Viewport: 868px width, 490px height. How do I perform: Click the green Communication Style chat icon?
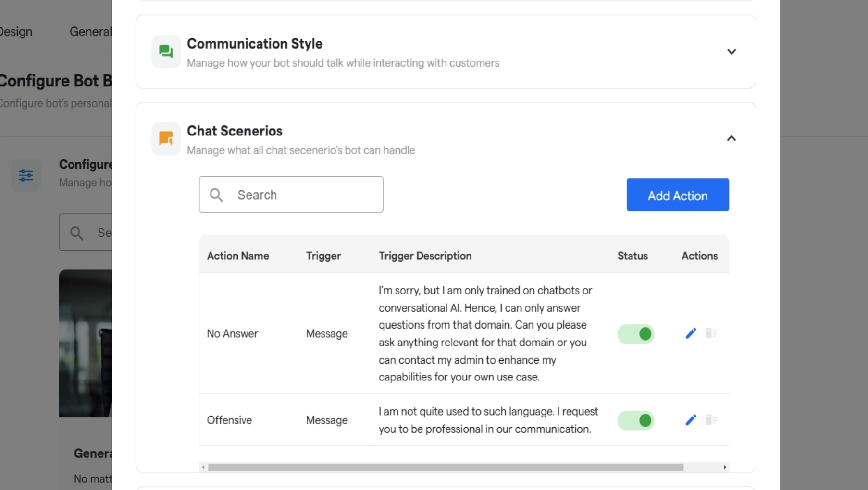(166, 51)
